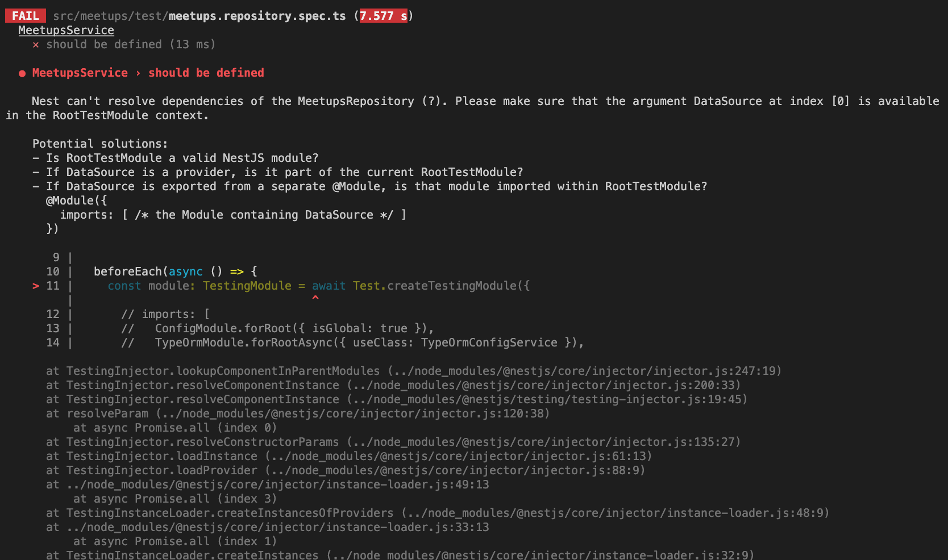The image size is (948, 560).
Task: Click 'Is RootTestModule a valid NestJS module?' line
Action: [175, 158]
